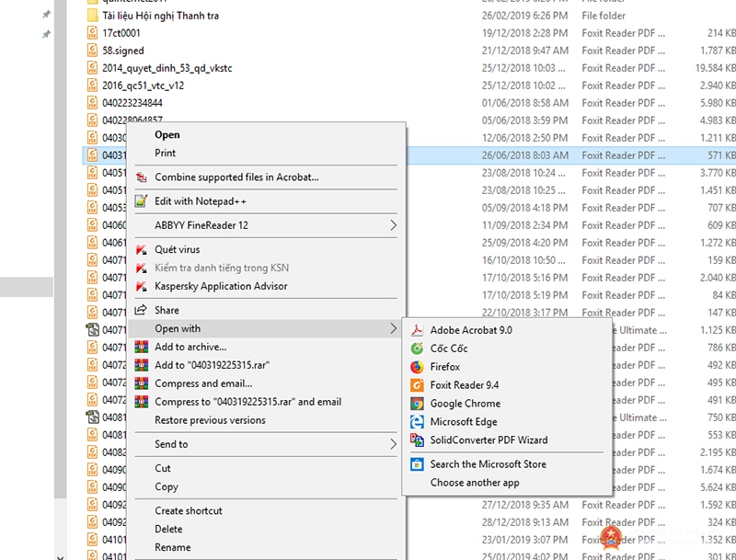Choose Add to archive...
Viewport: 736px width, 560px height.
[266, 347]
